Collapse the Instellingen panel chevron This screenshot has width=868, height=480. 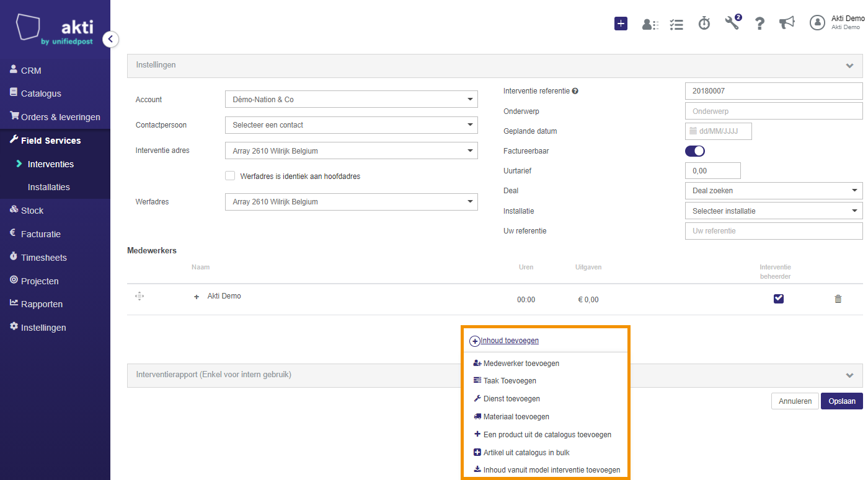[849, 65]
